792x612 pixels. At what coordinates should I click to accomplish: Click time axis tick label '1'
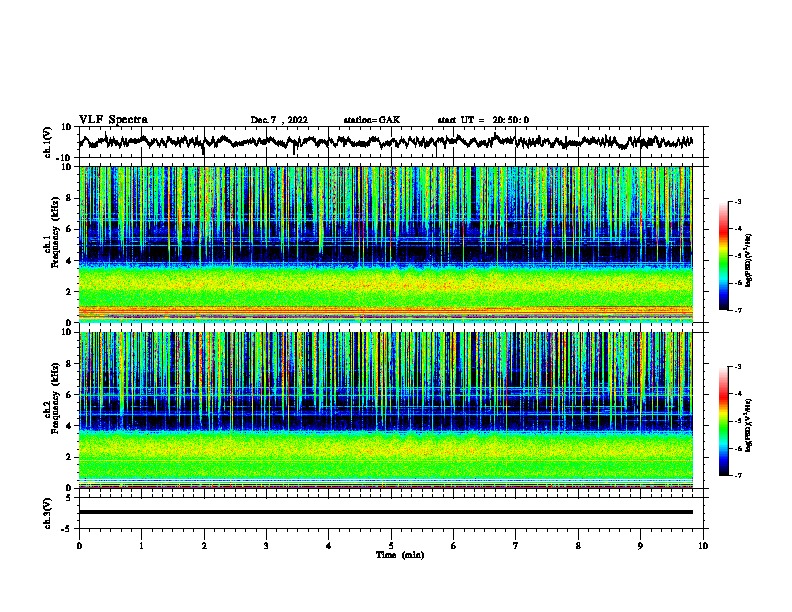click(141, 545)
